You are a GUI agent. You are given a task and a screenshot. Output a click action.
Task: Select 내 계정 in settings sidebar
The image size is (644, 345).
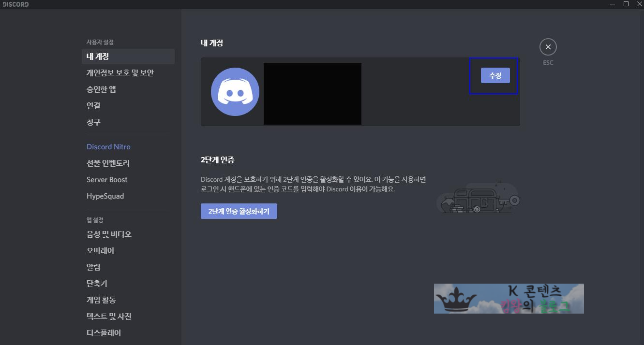click(x=128, y=57)
